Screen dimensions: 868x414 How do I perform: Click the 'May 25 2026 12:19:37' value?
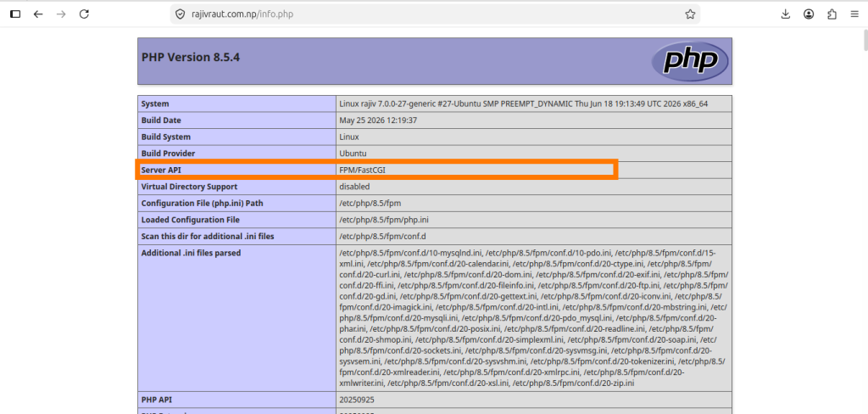pyautogui.click(x=378, y=120)
